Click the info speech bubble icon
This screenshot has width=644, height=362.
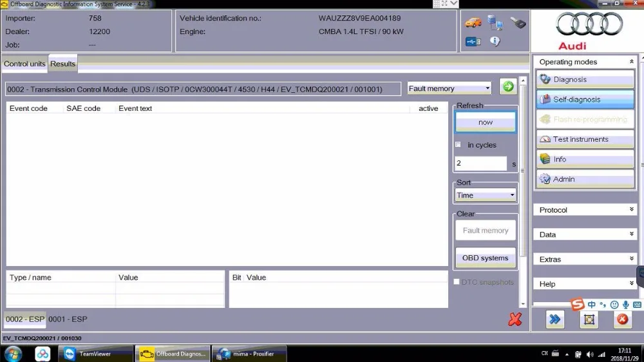tap(495, 41)
